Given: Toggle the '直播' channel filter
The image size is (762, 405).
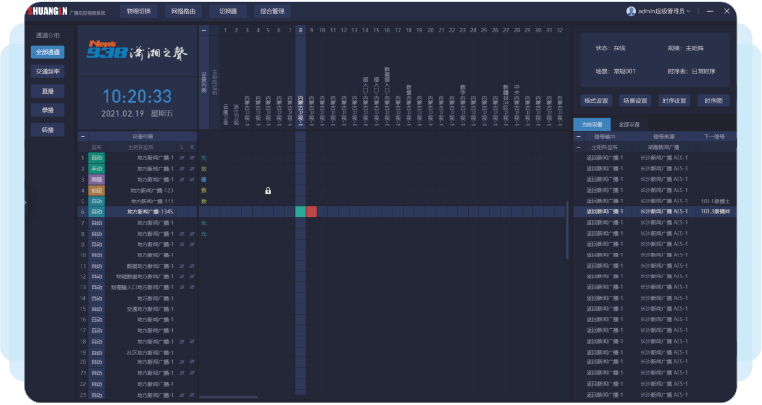Looking at the screenshot, I should [x=47, y=91].
